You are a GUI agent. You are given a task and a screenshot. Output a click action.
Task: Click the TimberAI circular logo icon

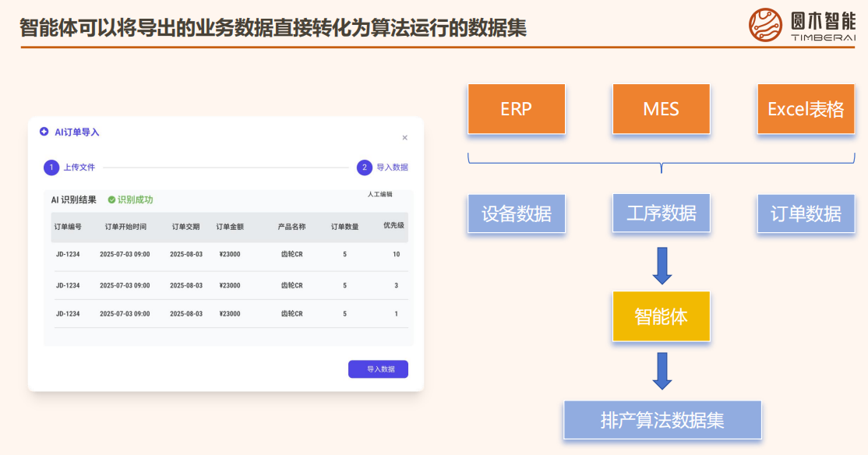(765, 25)
